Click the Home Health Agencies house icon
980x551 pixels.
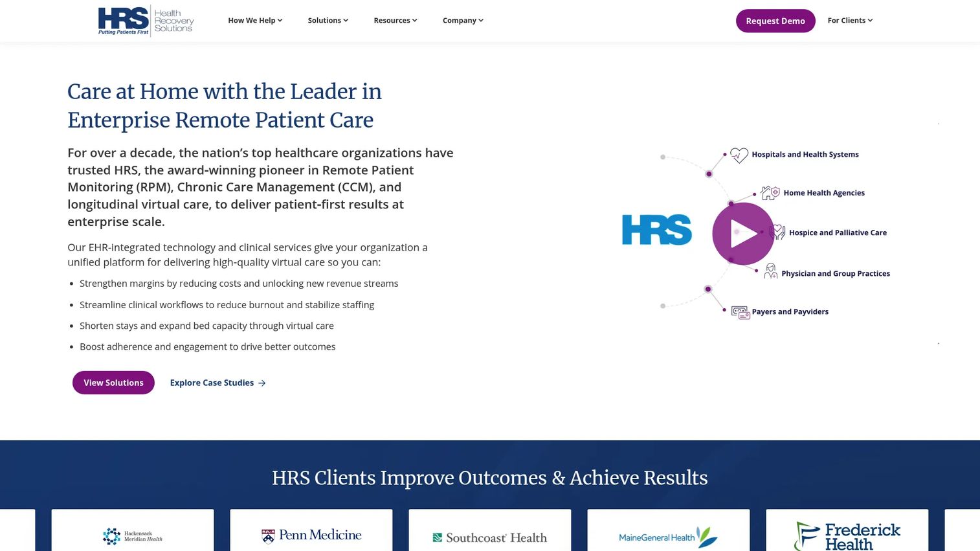coord(770,193)
